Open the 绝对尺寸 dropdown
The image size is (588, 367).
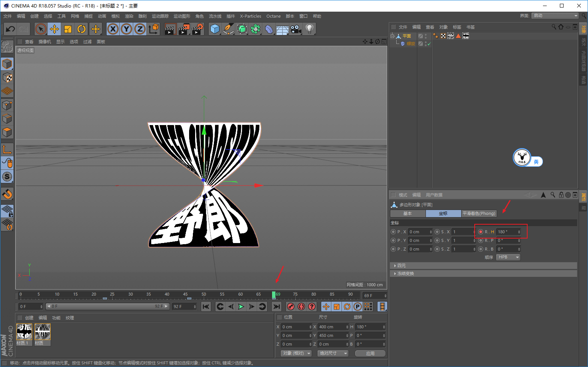(333, 353)
